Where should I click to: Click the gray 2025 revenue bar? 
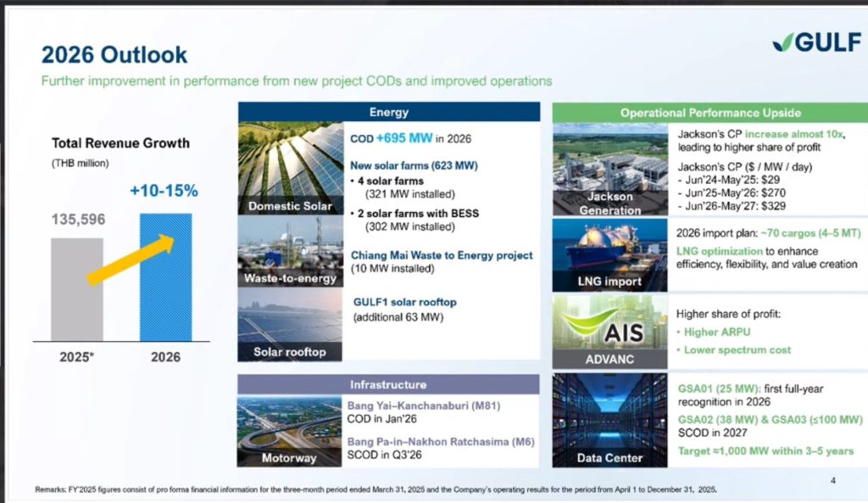(x=77, y=288)
